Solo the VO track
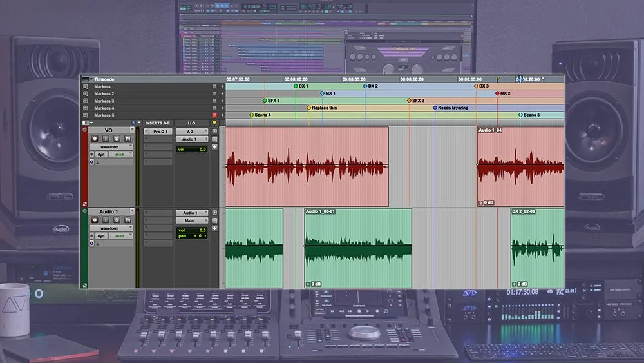 117,139
